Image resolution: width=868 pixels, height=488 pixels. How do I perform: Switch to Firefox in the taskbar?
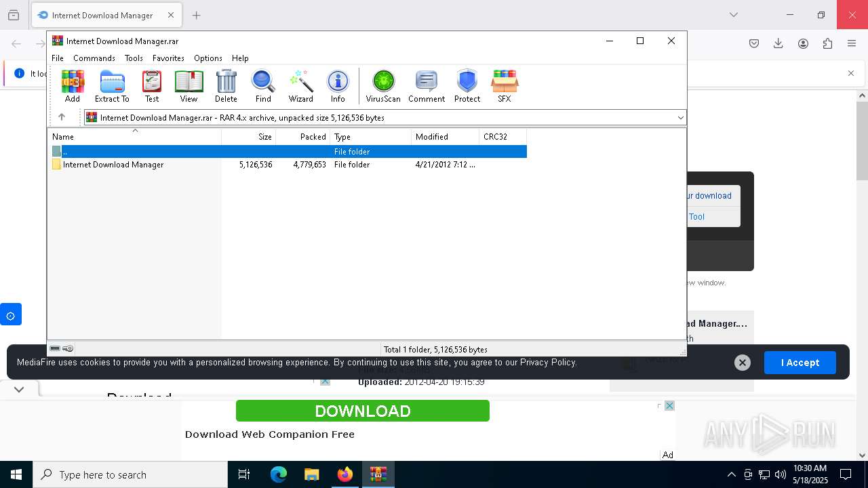tap(345, 474)
